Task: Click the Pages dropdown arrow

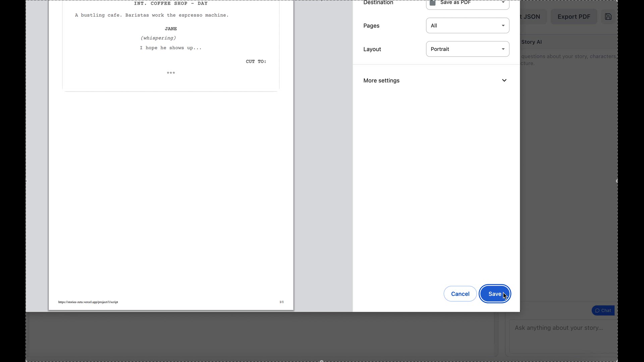Action: point(503,25)
